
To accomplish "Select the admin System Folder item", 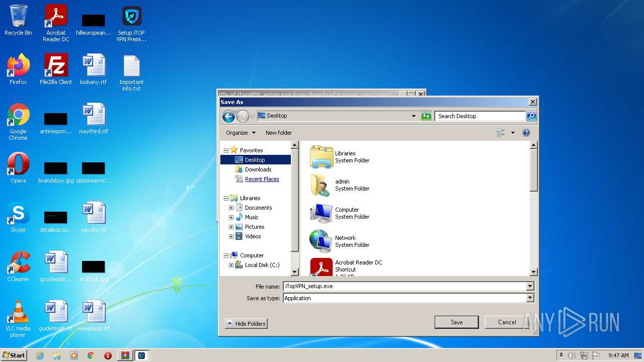I will click(340, 185).
